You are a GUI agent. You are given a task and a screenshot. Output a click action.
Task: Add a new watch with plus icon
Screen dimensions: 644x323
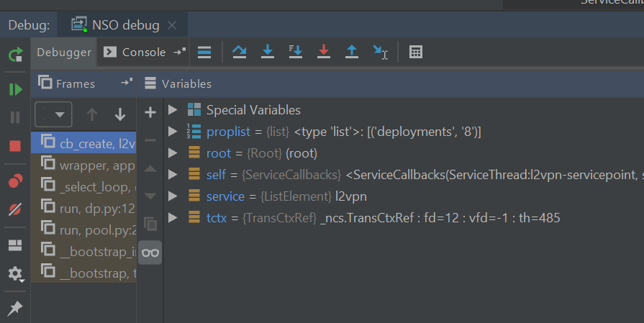150,112
